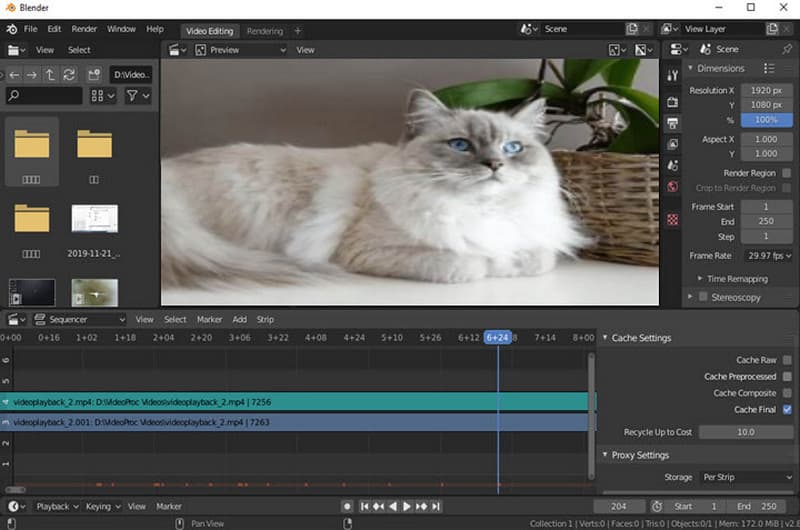800x530 pixels.
Task: Open Dimensions presets list icon
Action: (769, 68)
